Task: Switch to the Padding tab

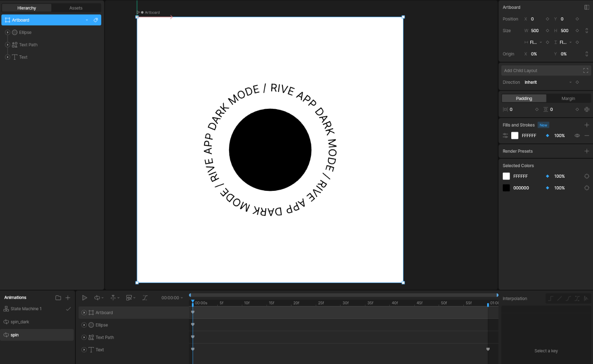Action: point(524,98)
